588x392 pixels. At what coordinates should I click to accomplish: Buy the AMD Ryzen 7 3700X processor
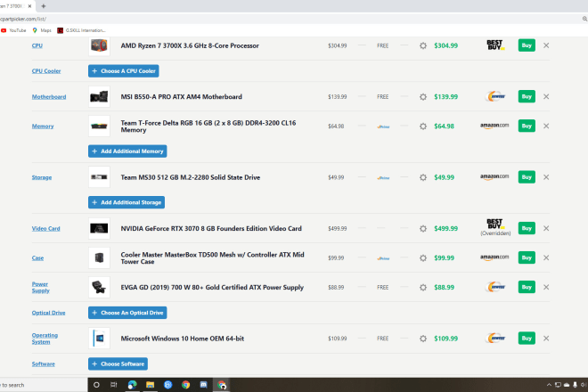pyautogui.click(x=527, y=45)
